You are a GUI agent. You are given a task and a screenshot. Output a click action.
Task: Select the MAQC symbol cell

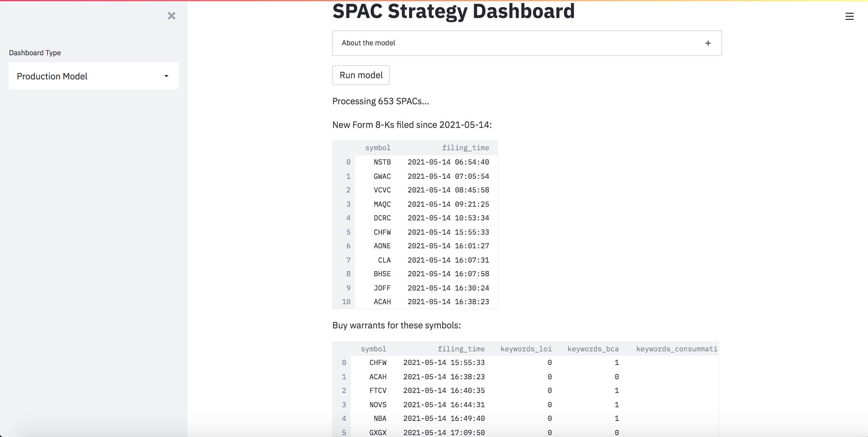[x=382, y=204]
